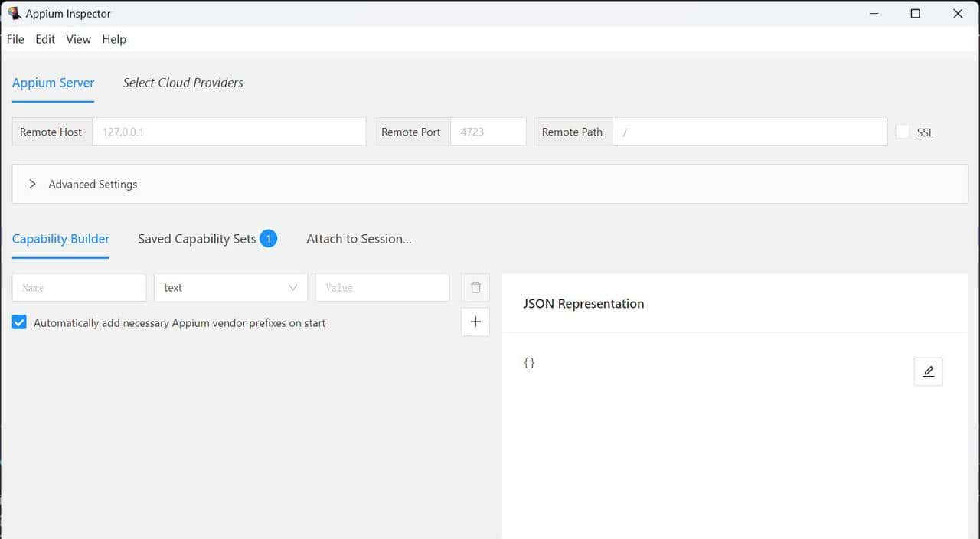980x539 pixels.
Task: Click the capability Name input field
Action: pos(78,287)
